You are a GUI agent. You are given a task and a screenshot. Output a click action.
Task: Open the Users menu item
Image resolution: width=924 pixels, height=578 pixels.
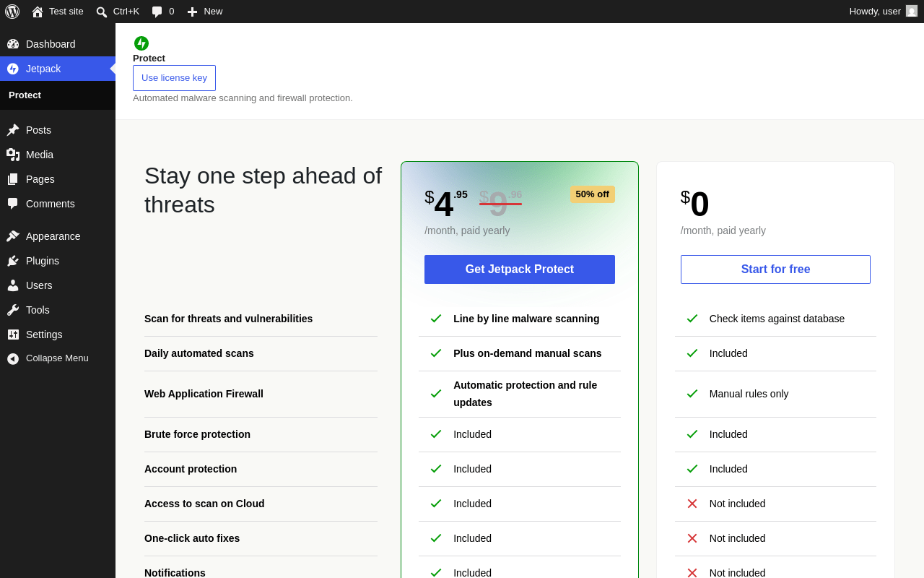[58, 285]
